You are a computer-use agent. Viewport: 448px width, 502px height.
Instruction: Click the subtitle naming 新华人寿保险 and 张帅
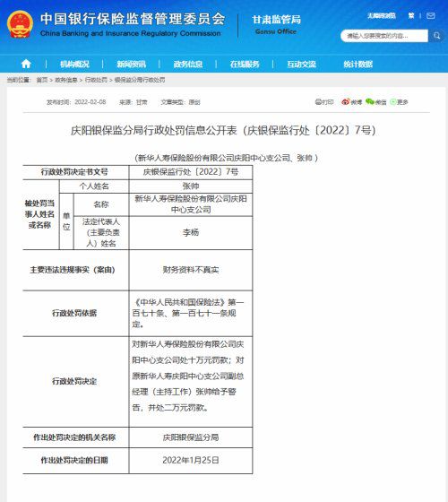point(226,158)
